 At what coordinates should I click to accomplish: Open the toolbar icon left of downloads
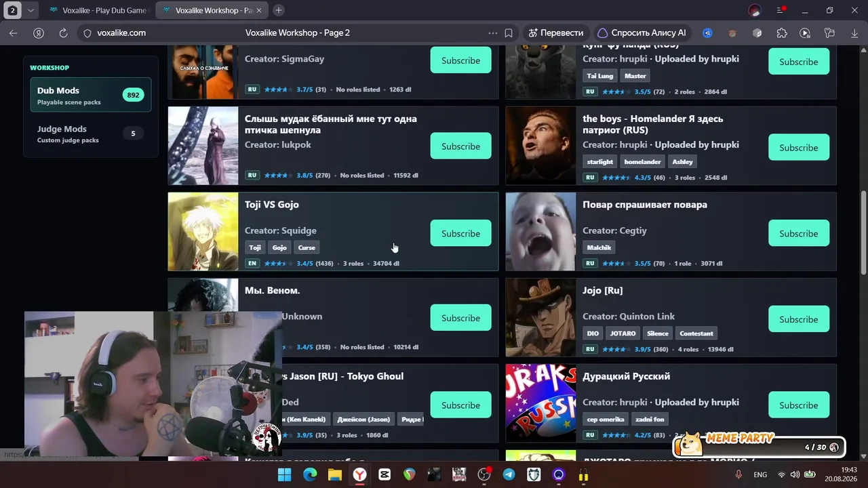click(x=829, y=33)
